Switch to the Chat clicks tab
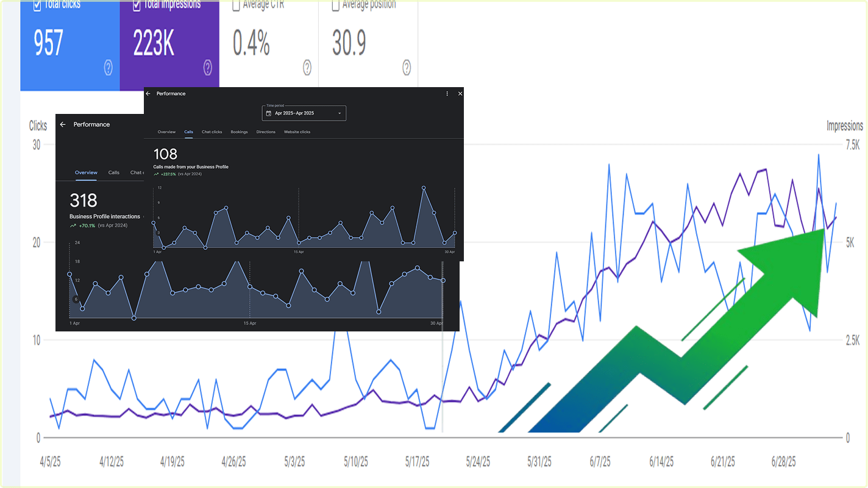This screenshot has width=868, height=488. click(x=212, y=132)
